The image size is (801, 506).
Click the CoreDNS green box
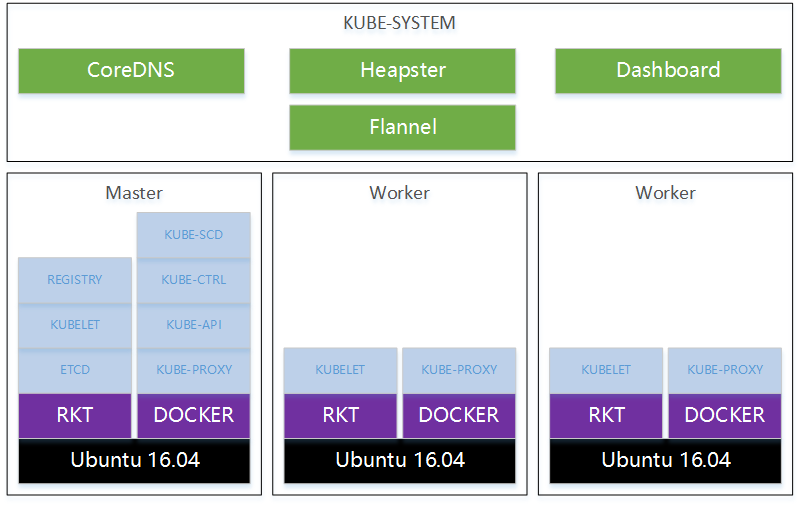[131, 71]
